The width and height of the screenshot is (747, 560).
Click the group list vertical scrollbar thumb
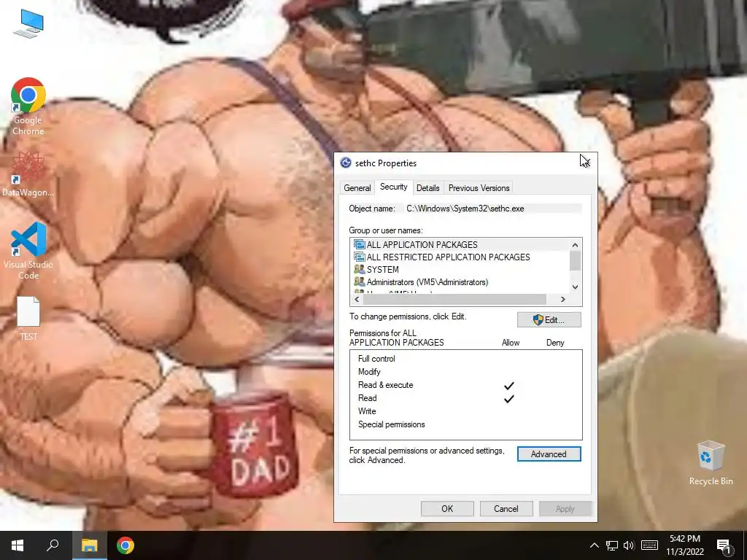pyautogui.click(x=575, y=261)
